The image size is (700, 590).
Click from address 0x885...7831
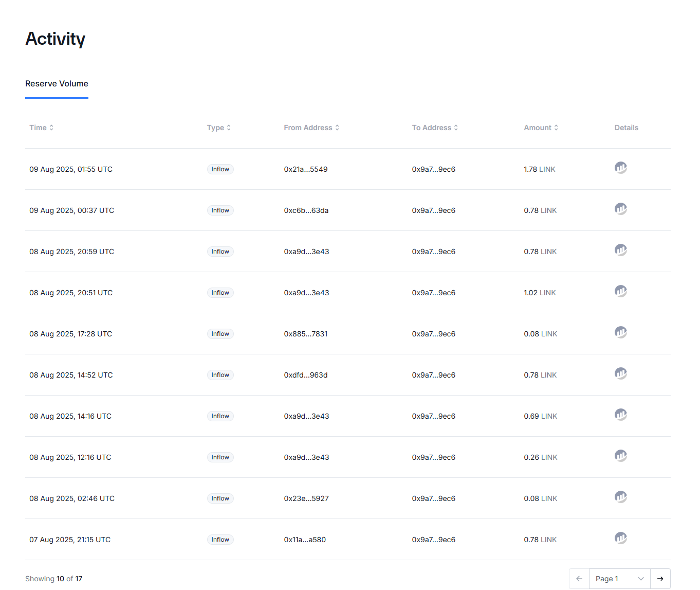(x=306, y=334)
